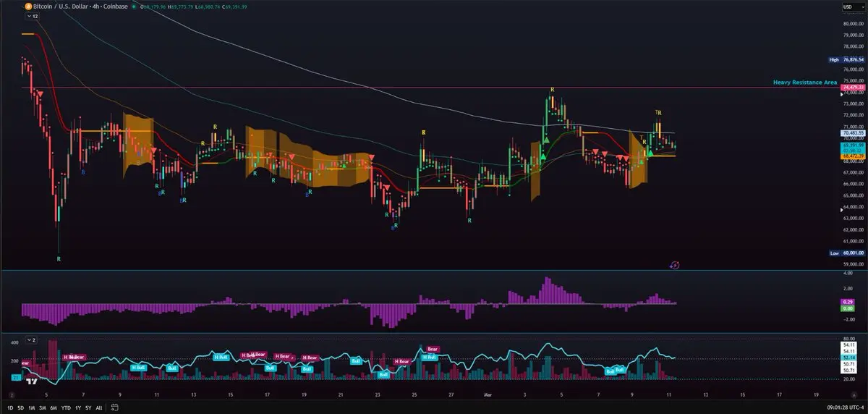Click the cyan 21 value tag in lower pane

pos(15,377)
